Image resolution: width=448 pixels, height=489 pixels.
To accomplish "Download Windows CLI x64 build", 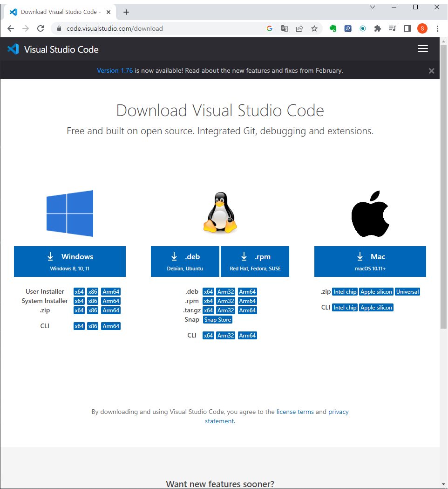I will pyautogui.click(x=79, y=326).
